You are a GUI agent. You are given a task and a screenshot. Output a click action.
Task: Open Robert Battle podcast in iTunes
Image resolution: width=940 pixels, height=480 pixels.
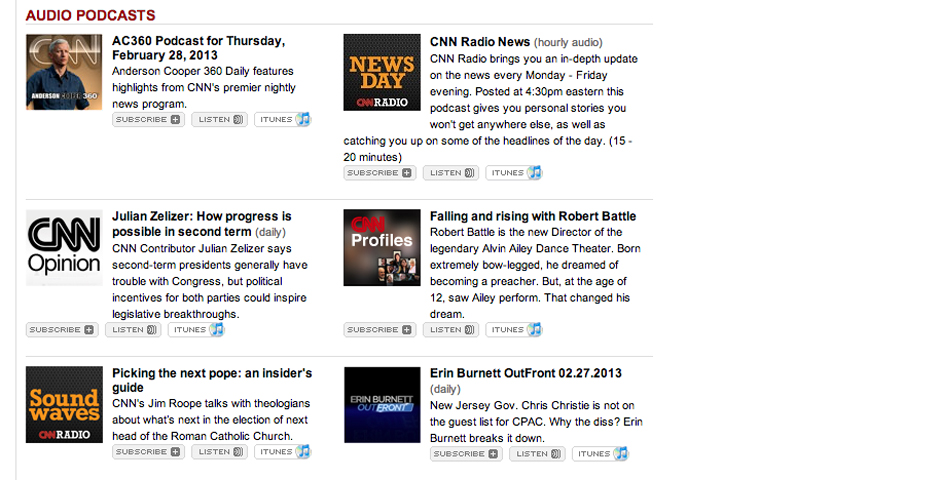click(x=514, y=330)
